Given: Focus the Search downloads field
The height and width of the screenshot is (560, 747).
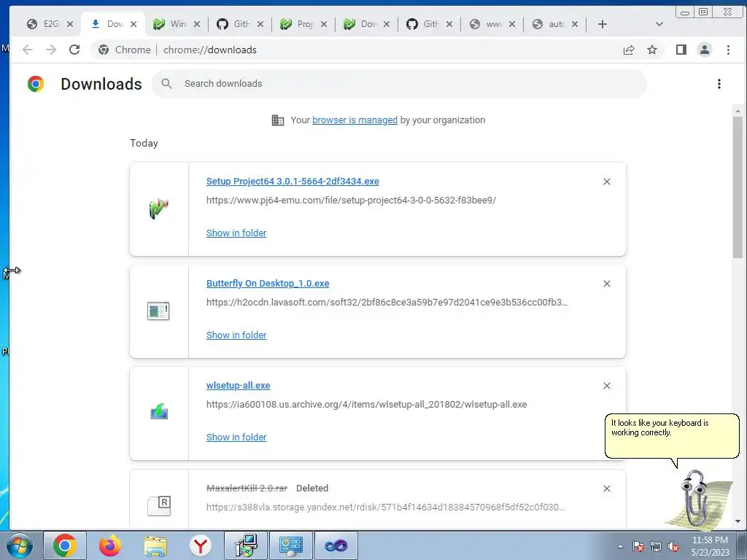Looking at the screenshot, I should 399,84.
